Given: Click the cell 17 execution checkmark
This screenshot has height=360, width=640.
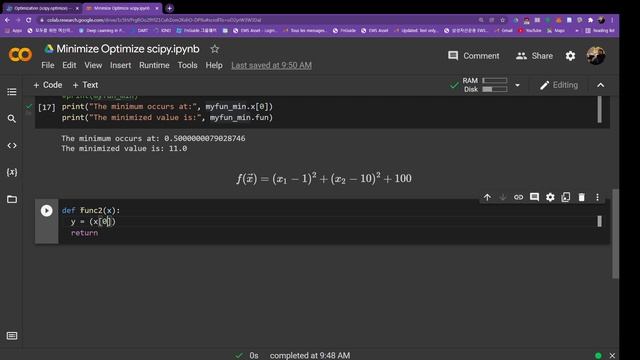Looking at the screenshot, I should (x=29, y=107).
